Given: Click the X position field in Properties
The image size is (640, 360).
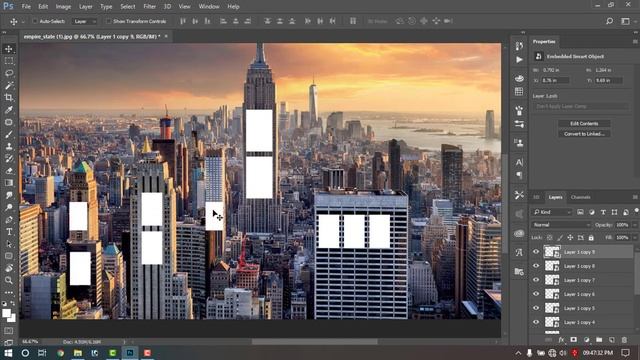Looking at the screenshot, I should pos(555,80).
